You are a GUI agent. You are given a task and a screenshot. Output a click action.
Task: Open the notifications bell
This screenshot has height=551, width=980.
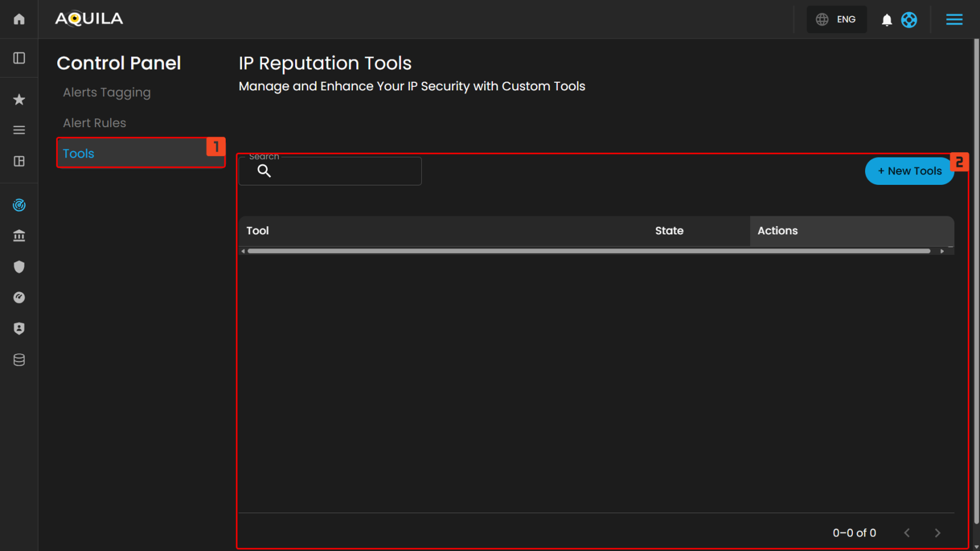(x=887, y=20)
